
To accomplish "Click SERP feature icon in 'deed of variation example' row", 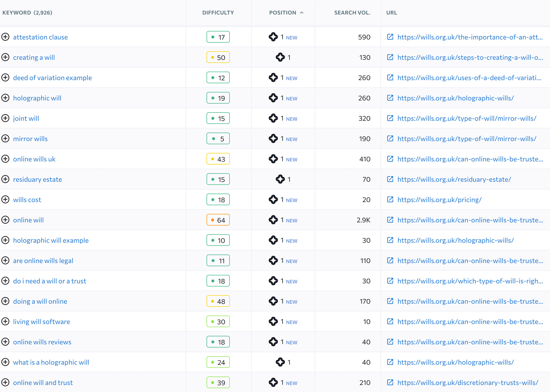I will [x=273, y=78].
